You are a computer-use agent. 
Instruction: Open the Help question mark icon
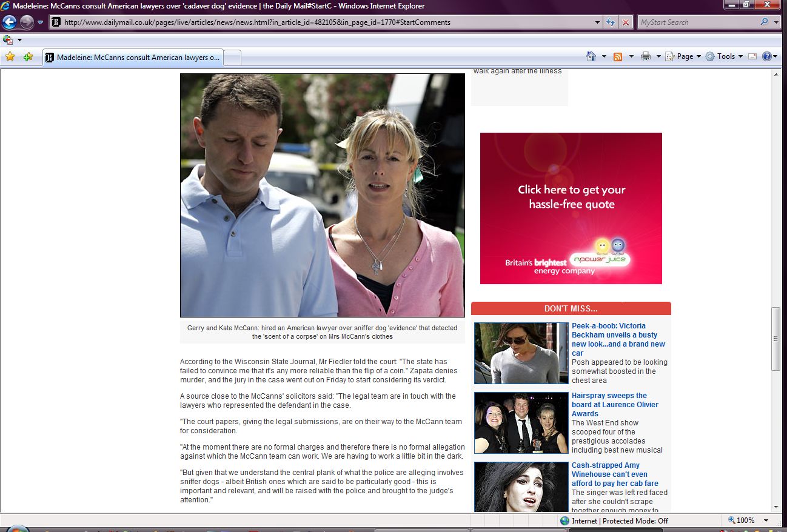click(x=766, y=56)
